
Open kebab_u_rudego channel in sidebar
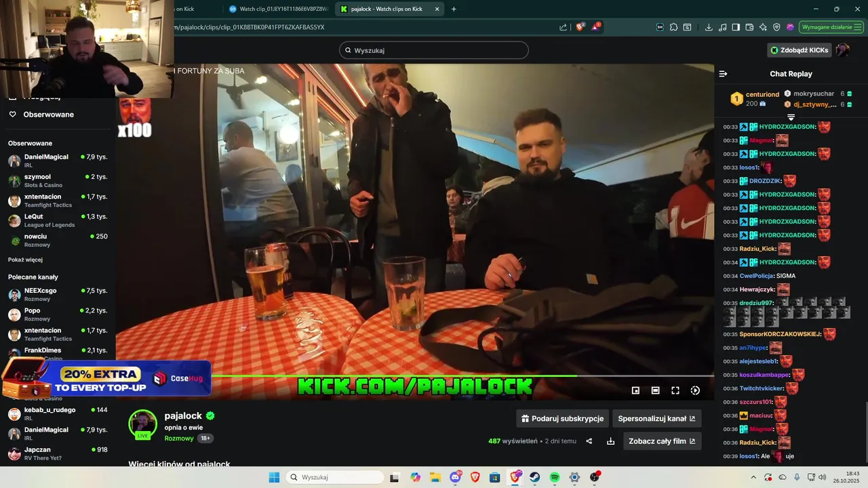(x=58, y=413)
